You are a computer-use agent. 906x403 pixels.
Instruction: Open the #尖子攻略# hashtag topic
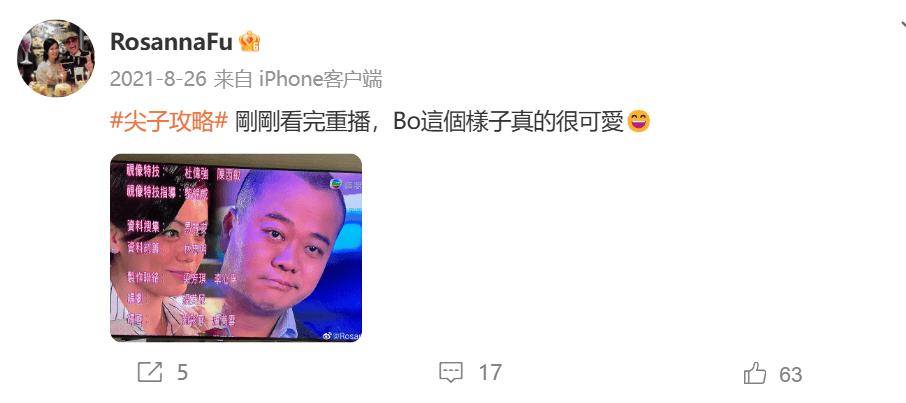pos(169,121)
